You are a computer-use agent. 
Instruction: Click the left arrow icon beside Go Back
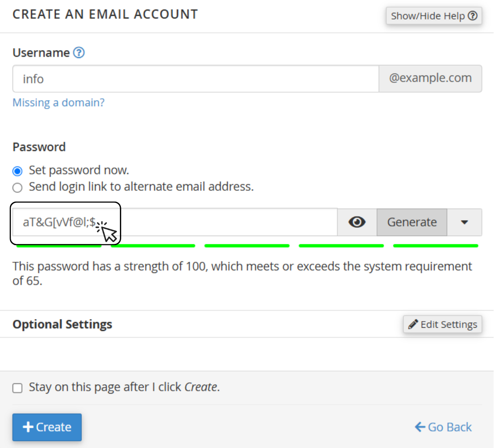[x=420, y=427]
